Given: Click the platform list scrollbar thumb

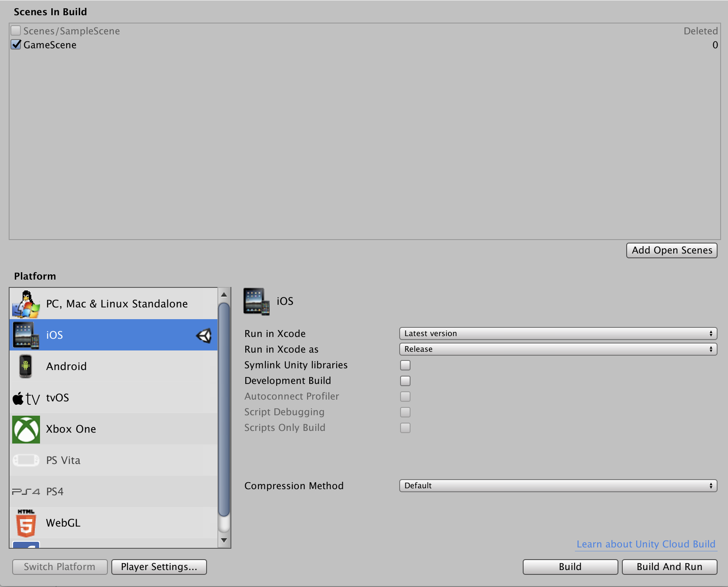Looking at the screenshot, I should click(x=224, y=409).
